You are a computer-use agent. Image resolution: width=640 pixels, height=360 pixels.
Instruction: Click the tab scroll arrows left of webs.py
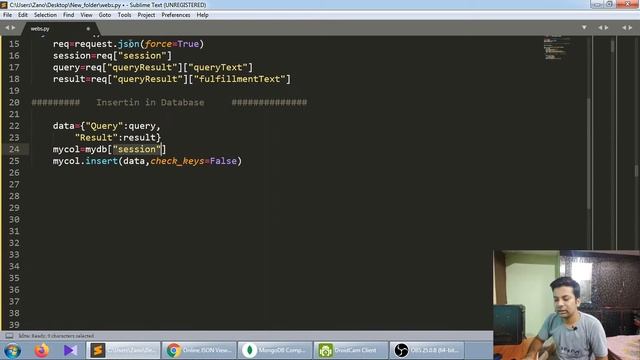point(10,28)
